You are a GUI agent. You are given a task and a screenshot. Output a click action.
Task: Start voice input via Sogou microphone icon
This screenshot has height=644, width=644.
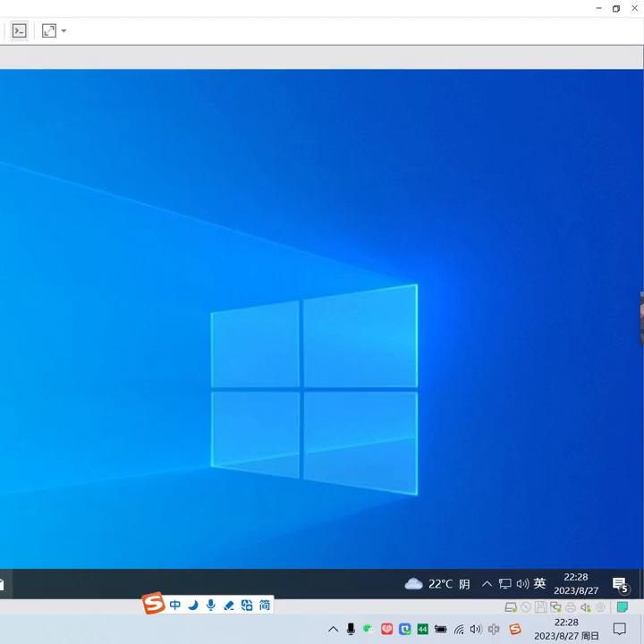(211, 605)
